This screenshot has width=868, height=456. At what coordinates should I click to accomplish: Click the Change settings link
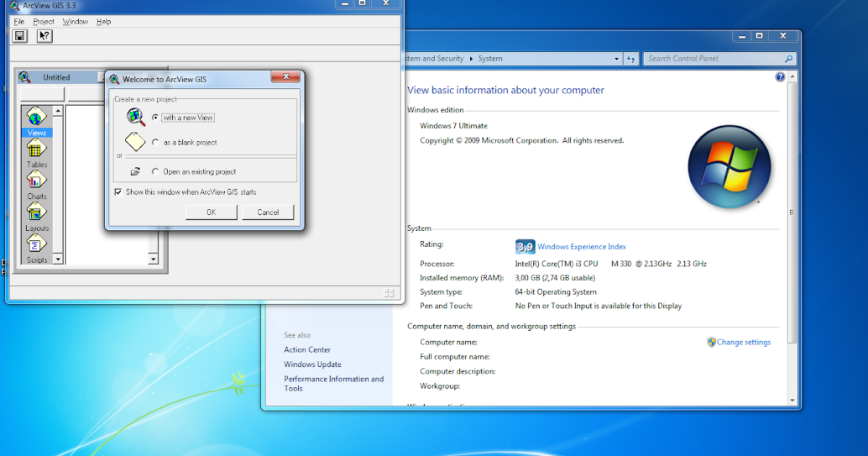click(744, 342)
